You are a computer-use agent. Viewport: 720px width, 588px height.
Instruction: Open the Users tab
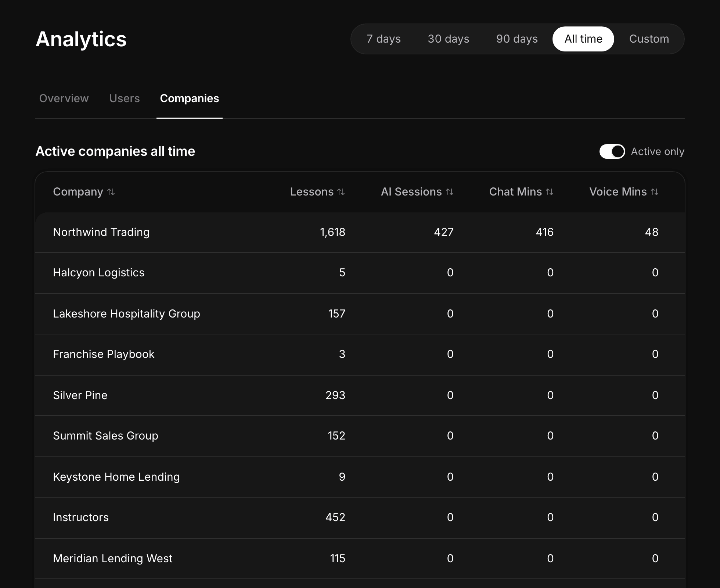tap(125, 98)
